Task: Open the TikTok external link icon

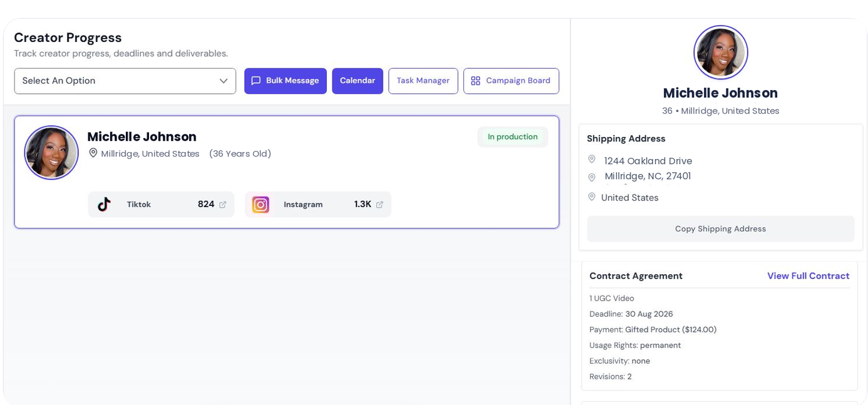Action: 222,205
